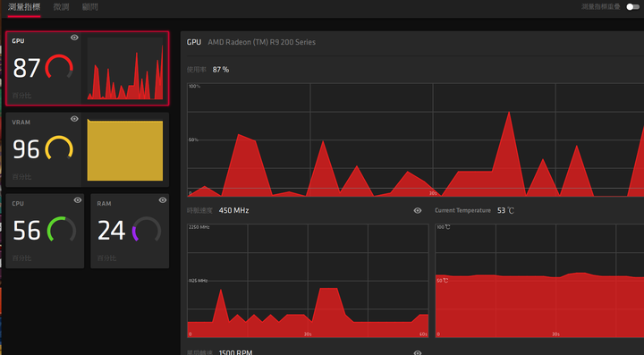Toggle GPU card eye visibility icon

(x=74, y=38)
